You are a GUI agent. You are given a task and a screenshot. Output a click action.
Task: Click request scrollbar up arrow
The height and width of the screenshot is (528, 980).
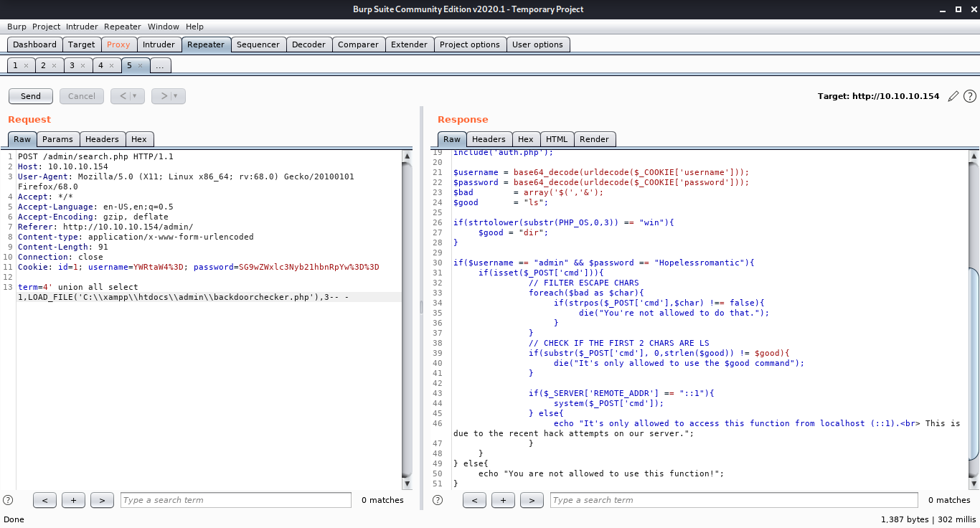407,156
